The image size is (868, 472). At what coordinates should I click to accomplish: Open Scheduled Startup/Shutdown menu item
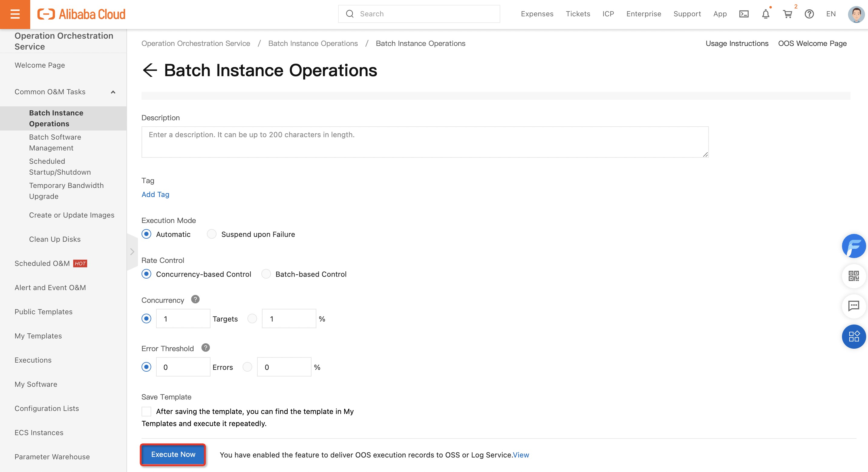tap(60, 166)
